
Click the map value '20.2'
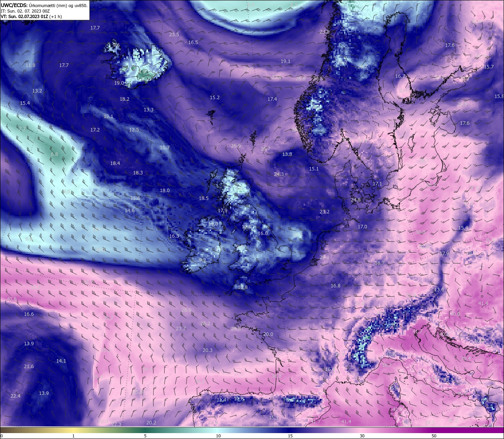pos(151,423)
